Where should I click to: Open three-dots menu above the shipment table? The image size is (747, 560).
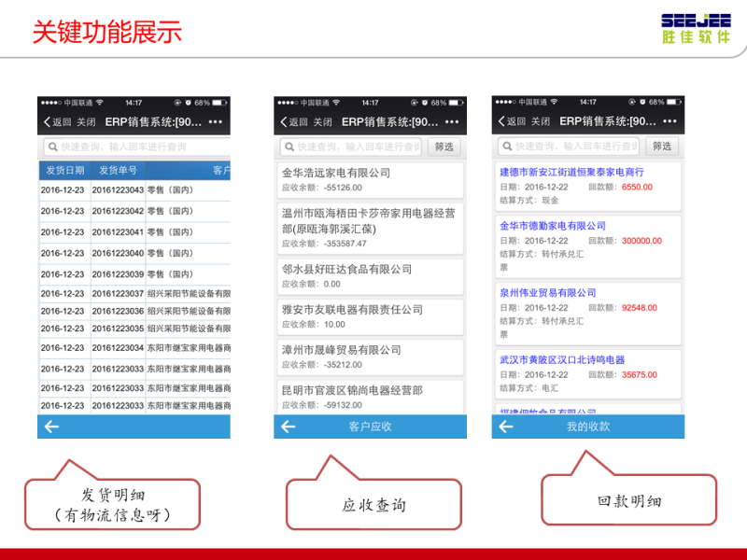[x=216, y=121]
